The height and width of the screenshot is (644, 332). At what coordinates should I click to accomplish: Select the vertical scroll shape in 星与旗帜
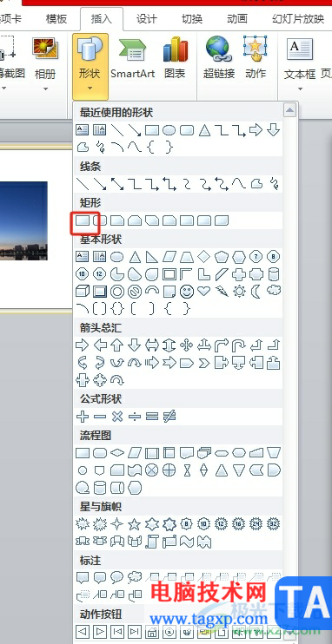tap(152, 542)
